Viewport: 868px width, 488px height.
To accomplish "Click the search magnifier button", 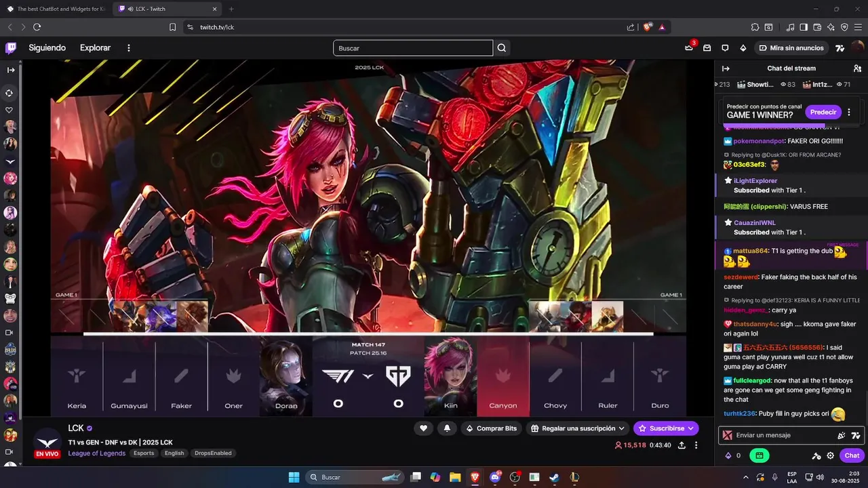I will click(502, 48).
